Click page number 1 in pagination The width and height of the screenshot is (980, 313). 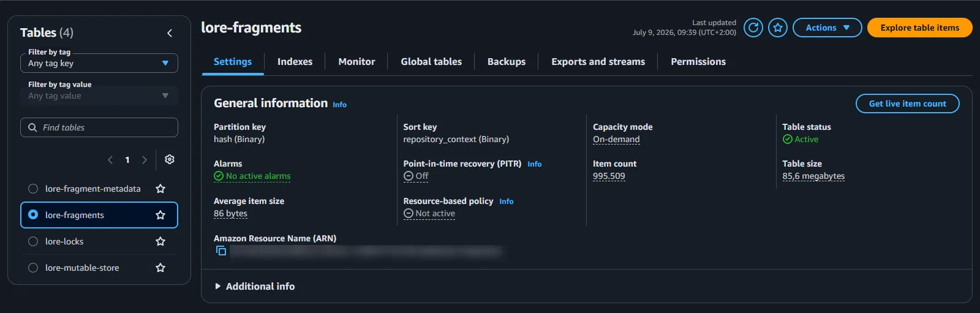(x=127, y=160)
